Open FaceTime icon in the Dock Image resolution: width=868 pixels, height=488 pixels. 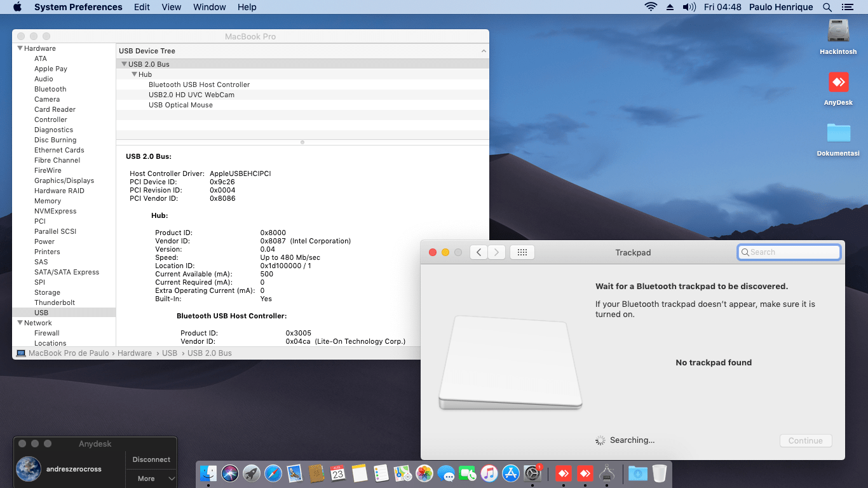coord(468,473)
